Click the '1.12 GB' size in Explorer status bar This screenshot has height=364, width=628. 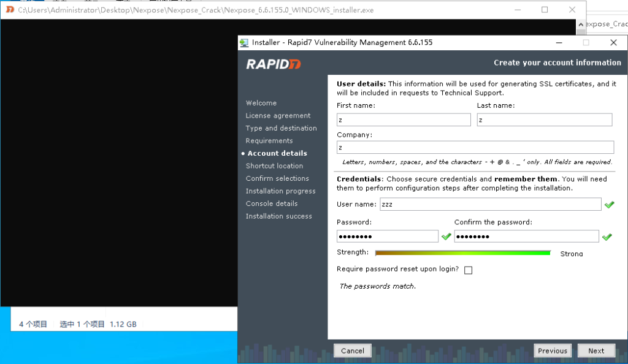123,324
